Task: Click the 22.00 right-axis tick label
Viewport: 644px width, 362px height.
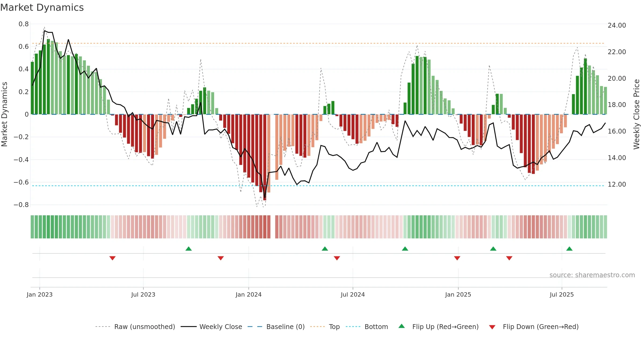Action: [617, 52]
